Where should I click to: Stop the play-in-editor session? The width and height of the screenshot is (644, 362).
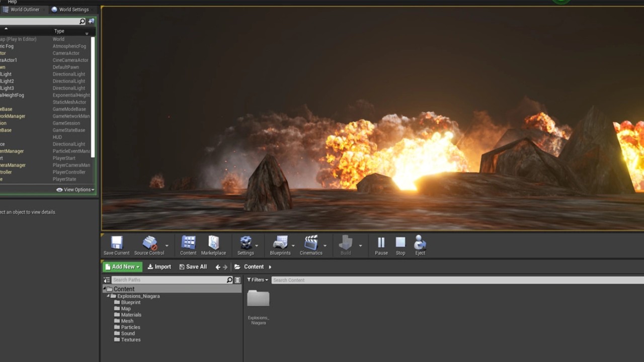point(400,243)
